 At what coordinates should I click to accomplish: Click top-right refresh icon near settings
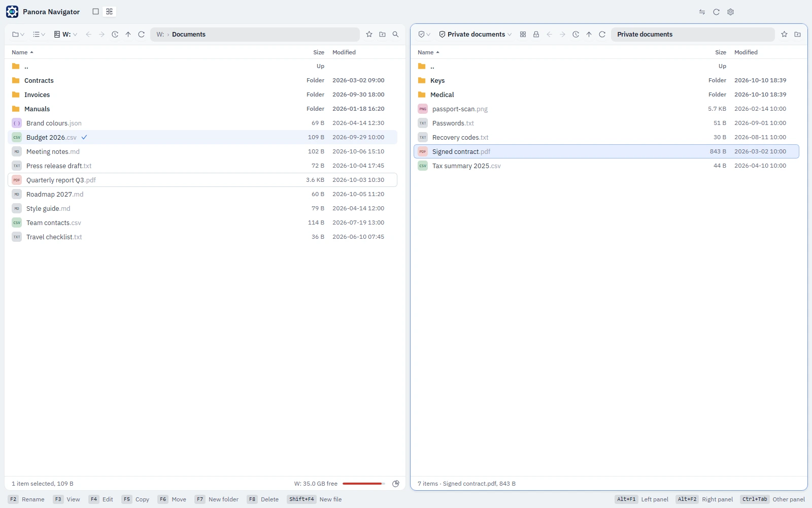[716, 12]
